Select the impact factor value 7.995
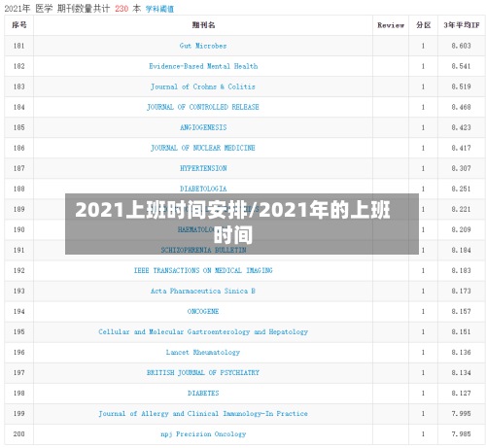The height and width of the screenshot is (448, 486). click(461, 413)
